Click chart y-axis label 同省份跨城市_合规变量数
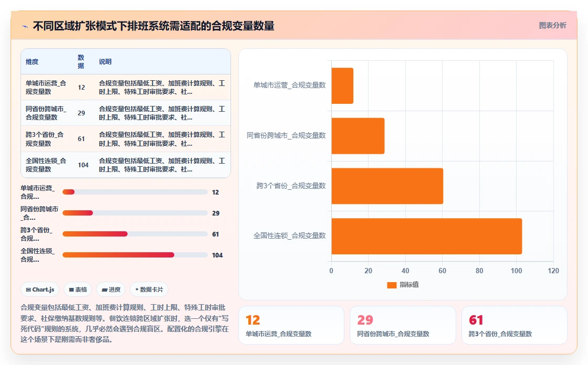The height and width of the screenshot is (365, 588). (x=286, y=135)
